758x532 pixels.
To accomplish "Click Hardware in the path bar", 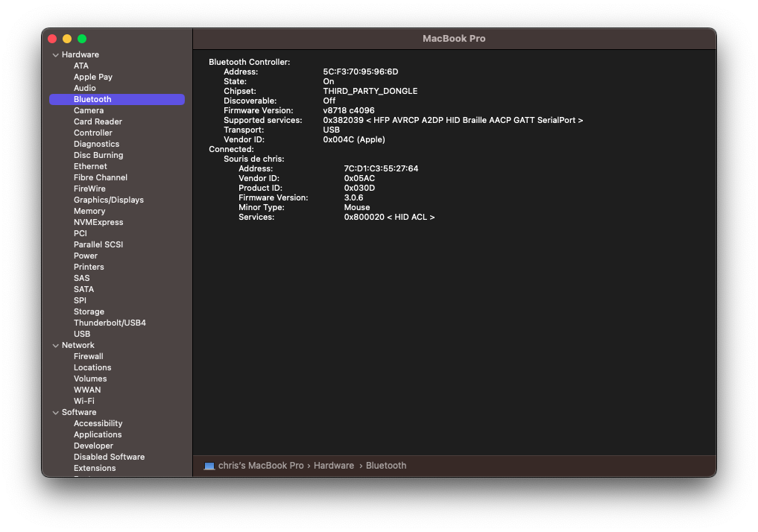I will (334, 466).
